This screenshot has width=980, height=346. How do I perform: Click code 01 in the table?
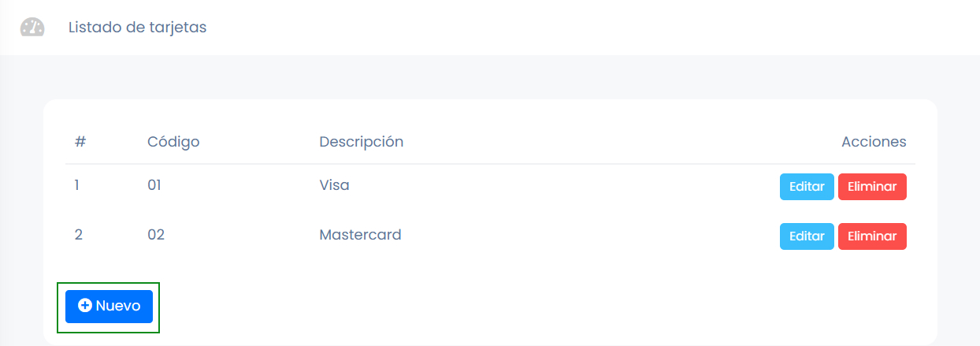pyautogui.click(x=154, y=186)
